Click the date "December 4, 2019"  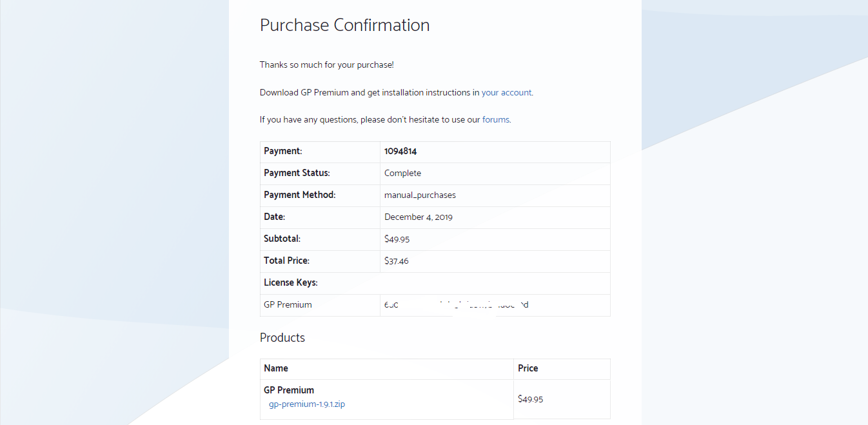coord(419,217)
